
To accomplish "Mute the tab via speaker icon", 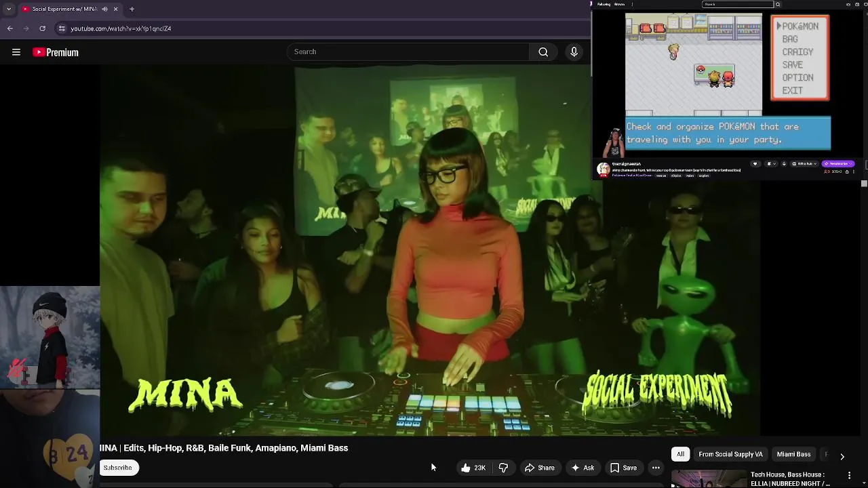I will 104,9.
